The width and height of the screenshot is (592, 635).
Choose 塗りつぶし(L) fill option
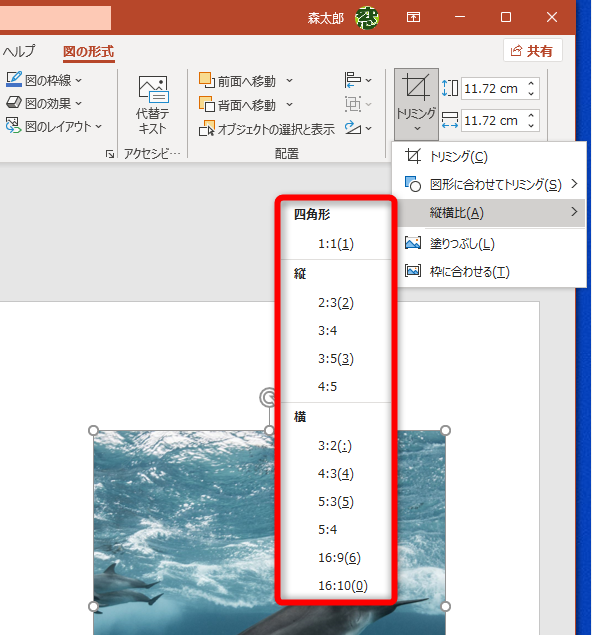tap(489, 243)
